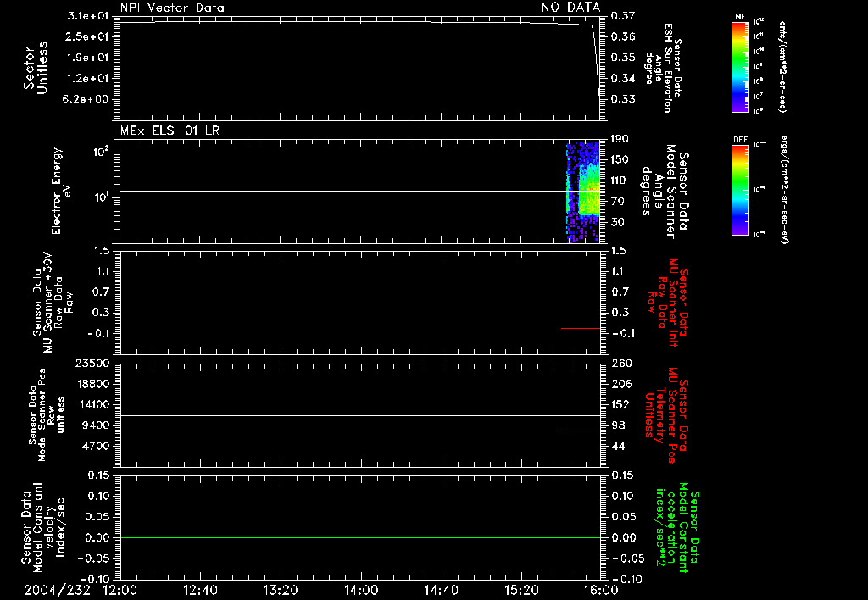
Task: Click the 'Sector Unitless' axis title
Action: tap(36, 68)
